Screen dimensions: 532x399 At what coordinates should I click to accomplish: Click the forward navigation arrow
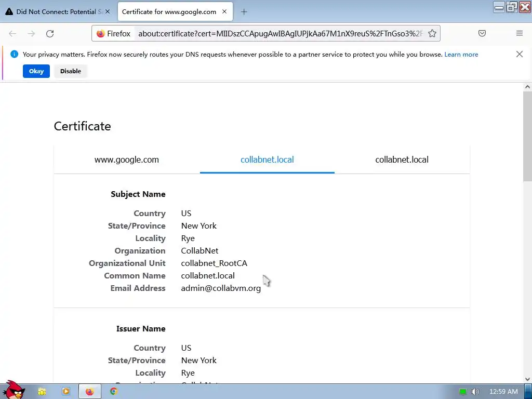[x=31, y=34]
